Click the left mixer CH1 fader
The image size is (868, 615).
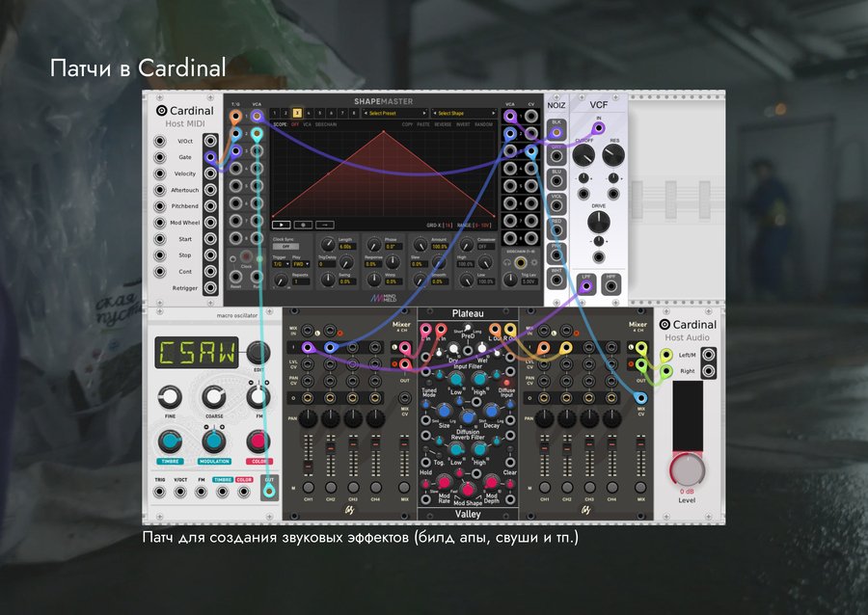[x=309, y=468]
